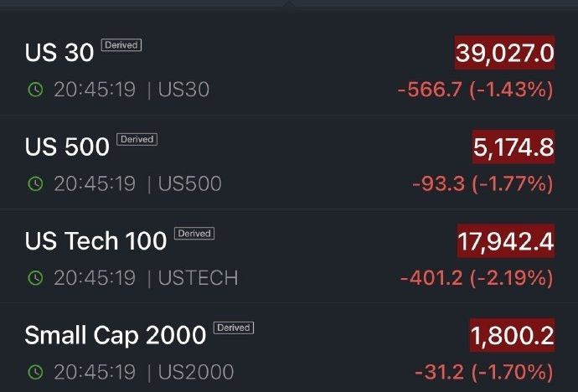Click the USTECH ticker symbol

[198, 278]
